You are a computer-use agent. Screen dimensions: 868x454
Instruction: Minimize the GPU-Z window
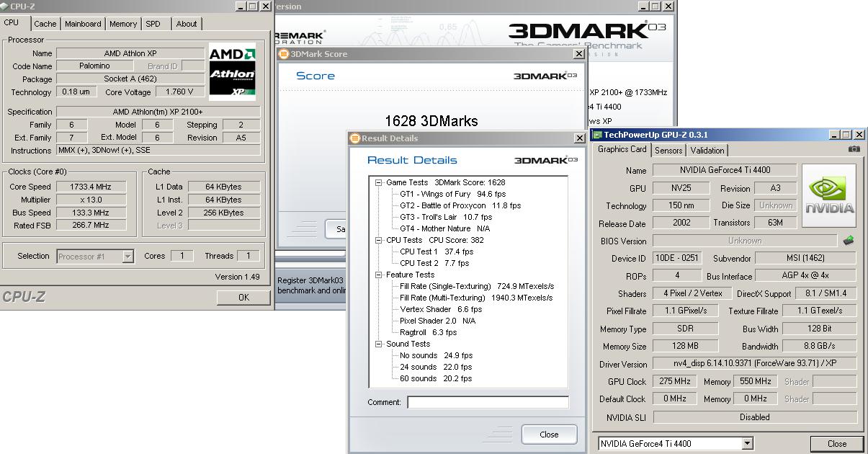tap(834, 135)
